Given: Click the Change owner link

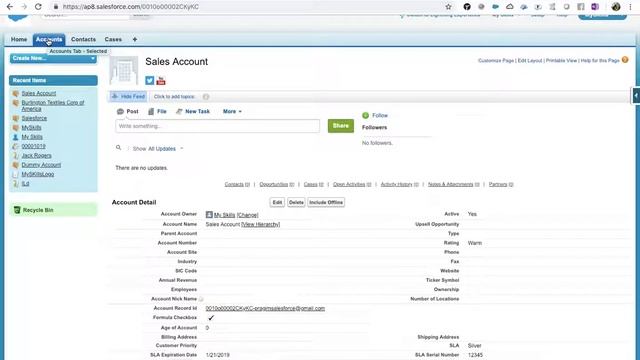Looking at the screenshot, I should click(x=247, y=215).
